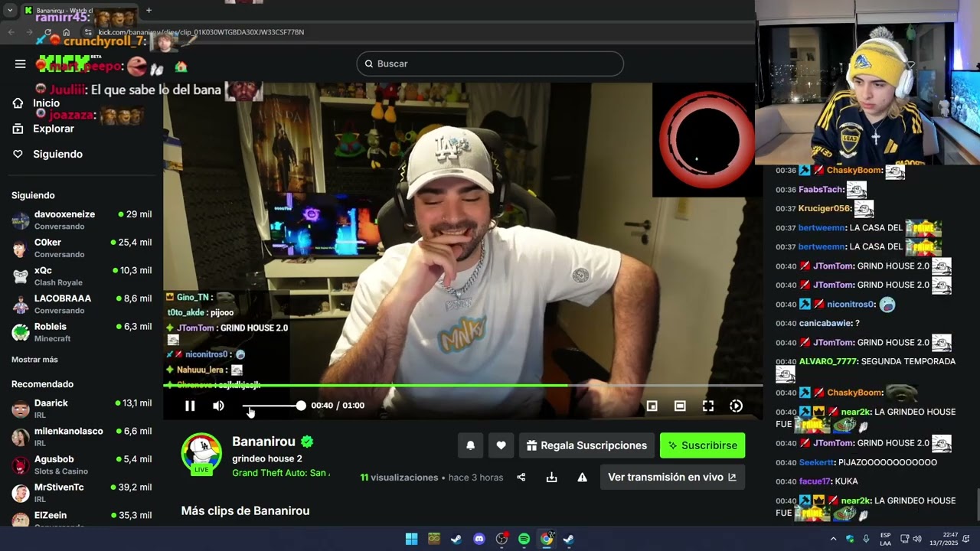Click the browser address bar URL
The image size is (980, 551).
201,32
